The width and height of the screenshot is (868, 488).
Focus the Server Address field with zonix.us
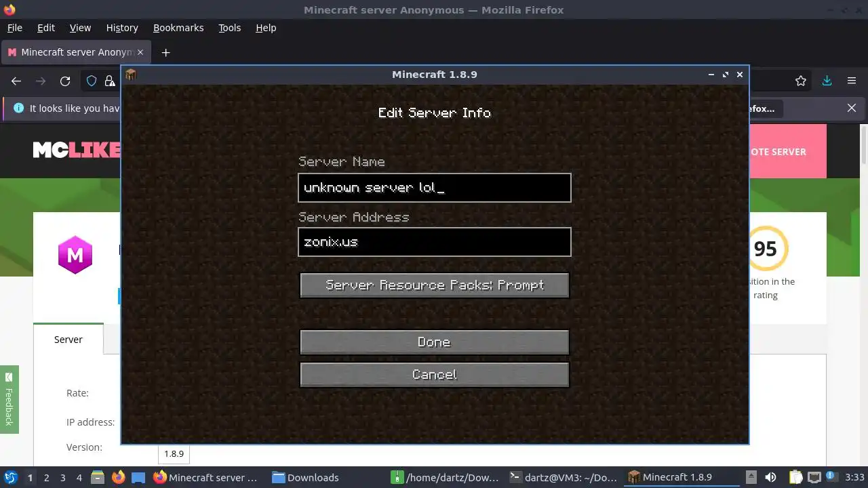434,242
